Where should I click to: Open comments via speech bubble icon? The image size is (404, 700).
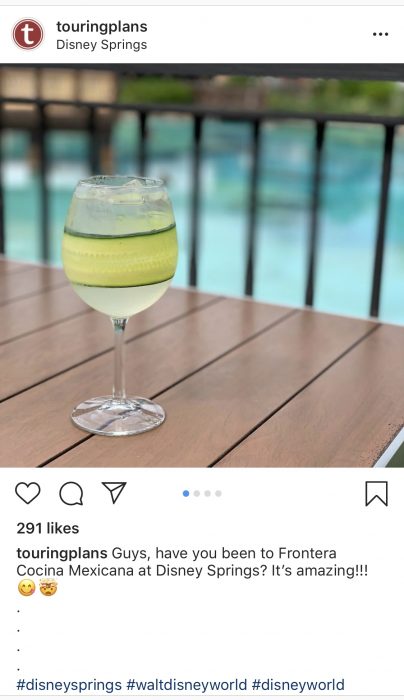[x=71, y=494]
